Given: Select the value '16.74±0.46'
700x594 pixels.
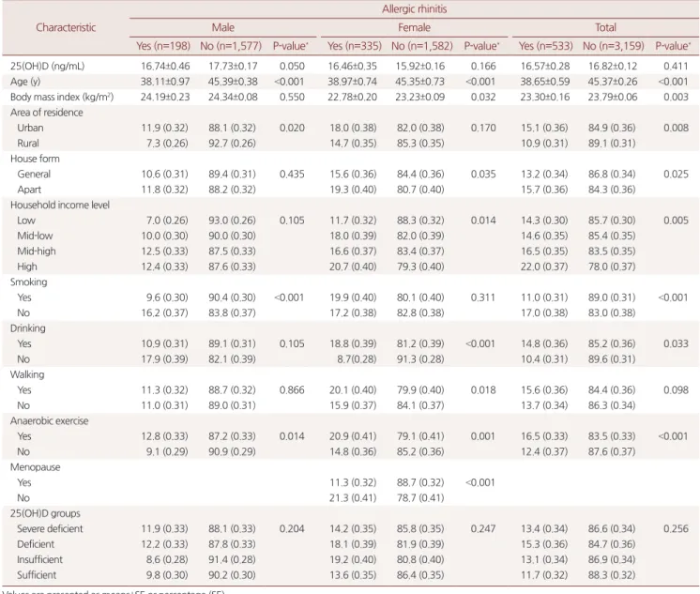Looking at the screenshot, I should [165, 66].
